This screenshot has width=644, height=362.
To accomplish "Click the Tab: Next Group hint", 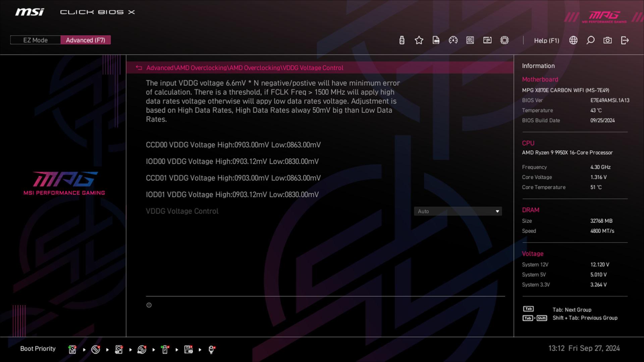I will point(572,310).
